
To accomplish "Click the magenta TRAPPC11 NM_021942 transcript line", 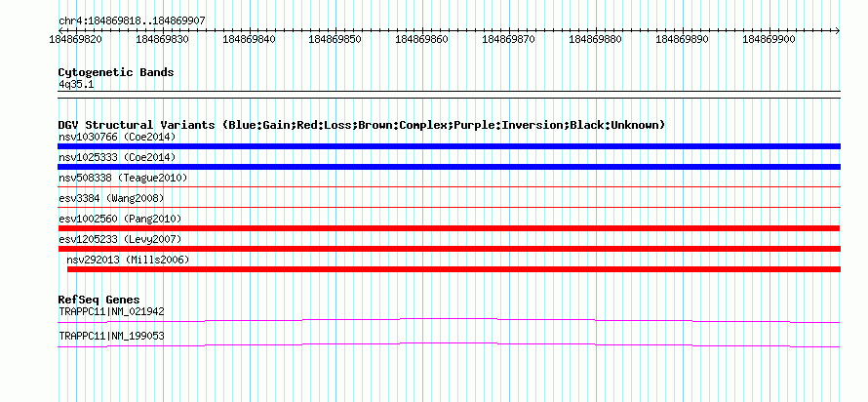I will click(x=449, y=320).
